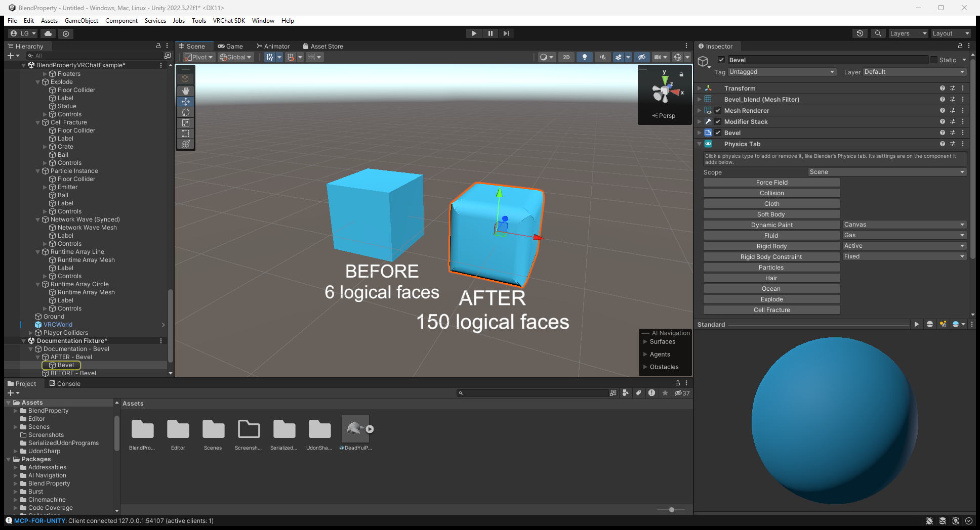
Task: Select the Move tool in scene toolbar
Action: pyautogui.click(x=186, y=101)
